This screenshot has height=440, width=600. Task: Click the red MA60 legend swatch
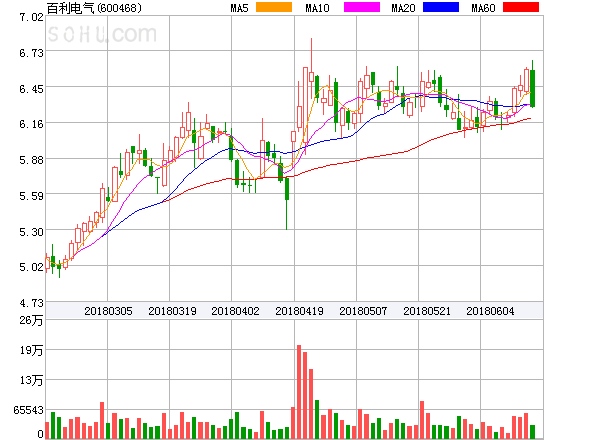(x=521, y=7)
